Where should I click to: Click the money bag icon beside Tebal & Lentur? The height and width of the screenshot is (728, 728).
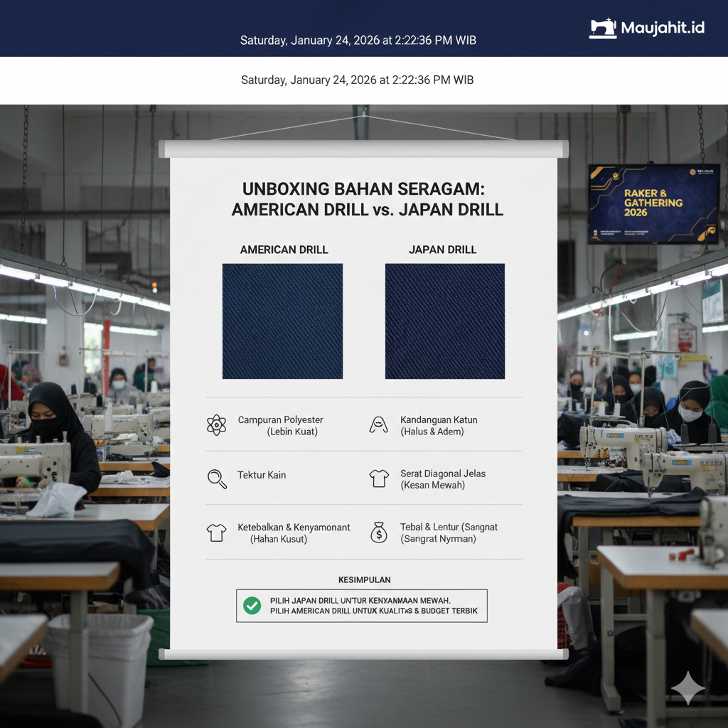[x=379, y=532]
